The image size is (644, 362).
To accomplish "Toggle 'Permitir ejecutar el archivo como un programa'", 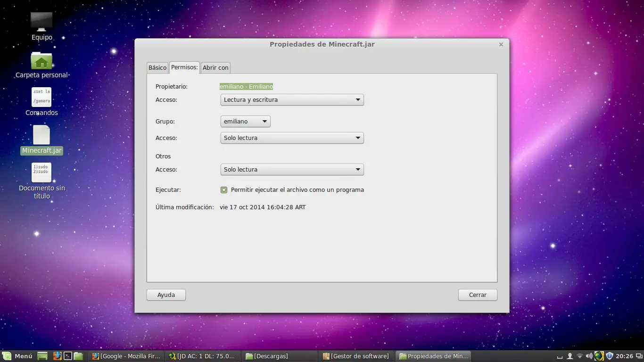I will pyautogui.click(x=224, y=190).
